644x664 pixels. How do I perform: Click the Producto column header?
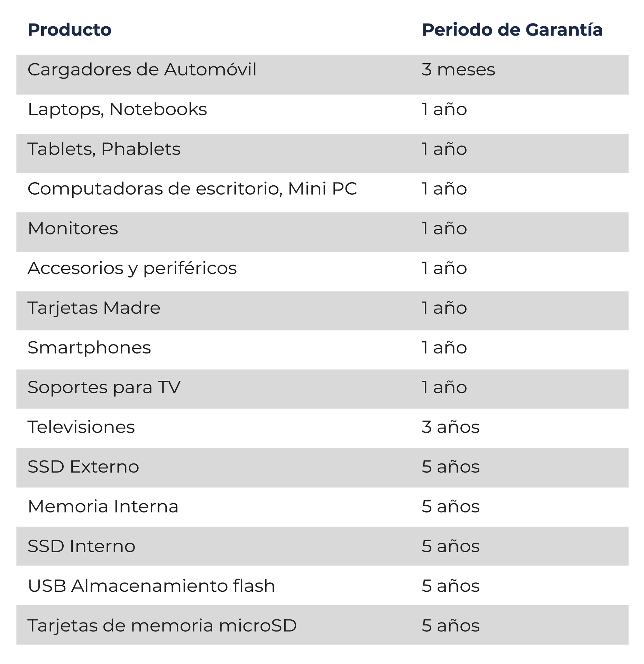pyautogui.click(x=70, y=30)
